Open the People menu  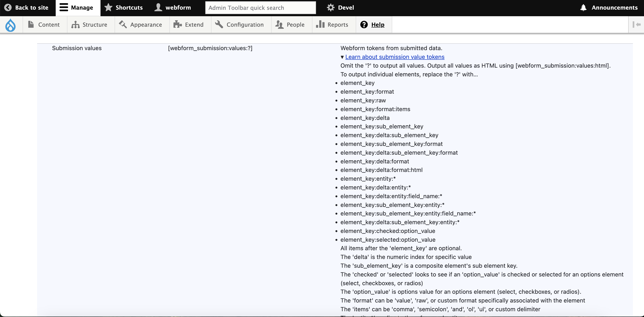pyautogui.click(x=290, y=25)
